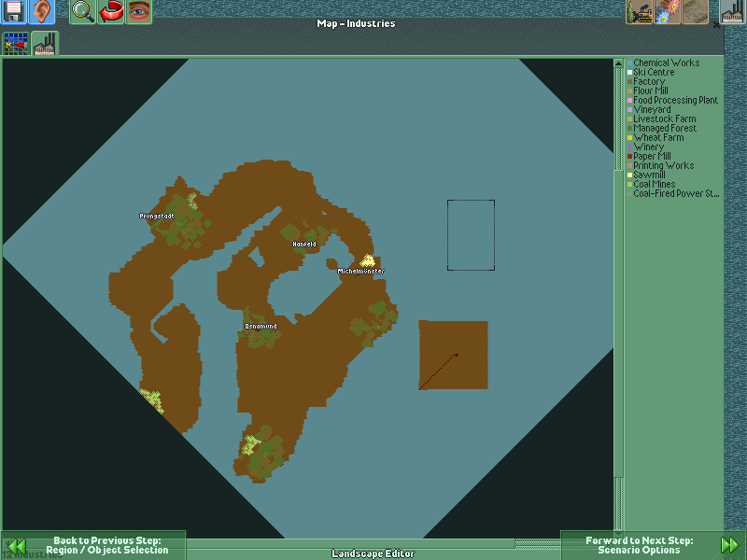Click the speckled icon next to flowers

[x=696, y=11]
